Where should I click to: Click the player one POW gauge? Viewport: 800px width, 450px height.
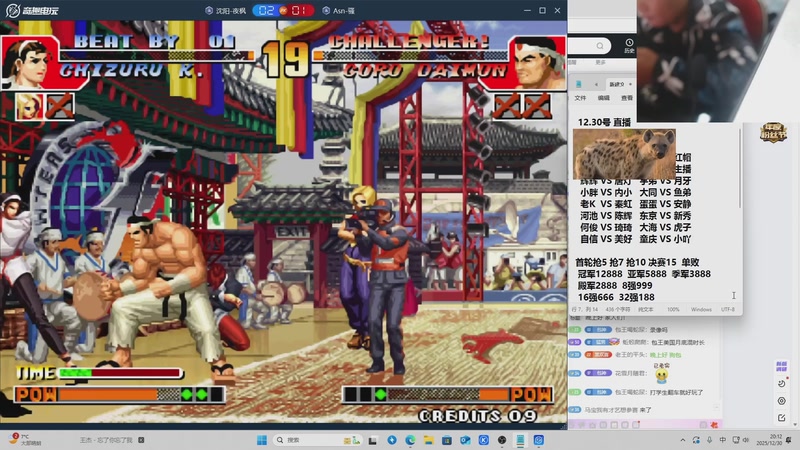pos(120,394)
